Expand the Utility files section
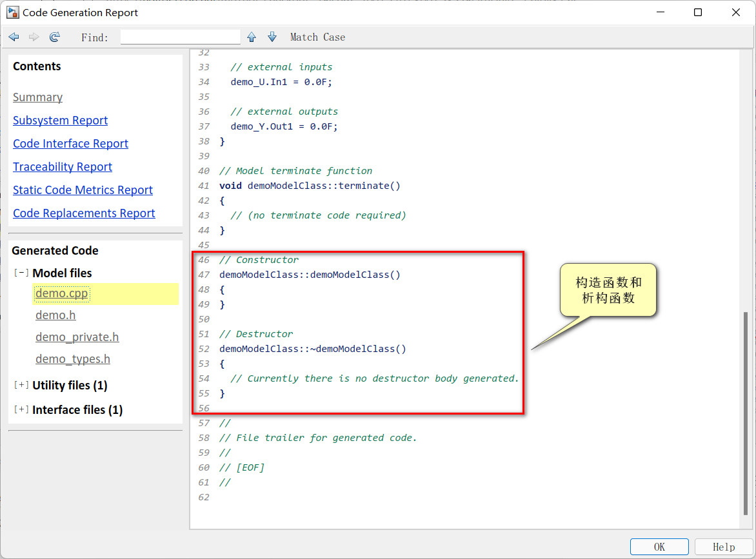Screen dimensions: 756x559 [21, 385]
